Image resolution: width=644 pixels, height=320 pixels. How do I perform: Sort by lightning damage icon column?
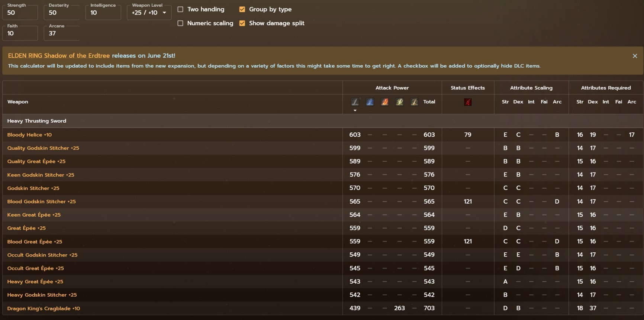[400, 102]
